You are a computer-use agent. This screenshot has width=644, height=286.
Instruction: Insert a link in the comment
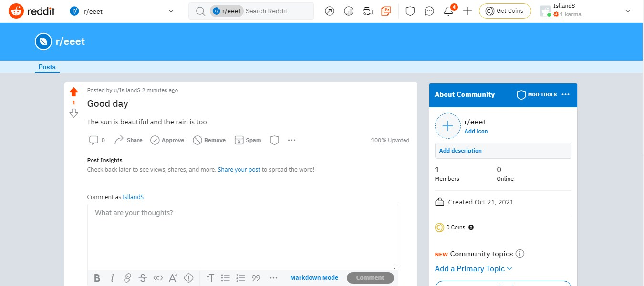coord(127,278)
